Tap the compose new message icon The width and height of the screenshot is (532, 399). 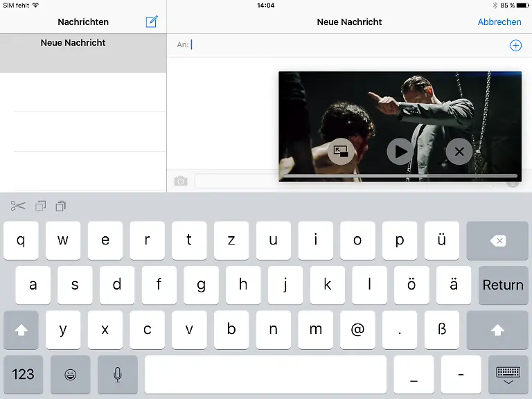tap(152, 21)
